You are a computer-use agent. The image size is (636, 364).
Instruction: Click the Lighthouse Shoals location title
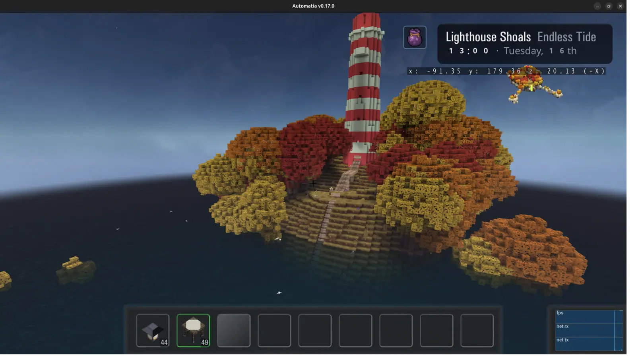(488, 37)
